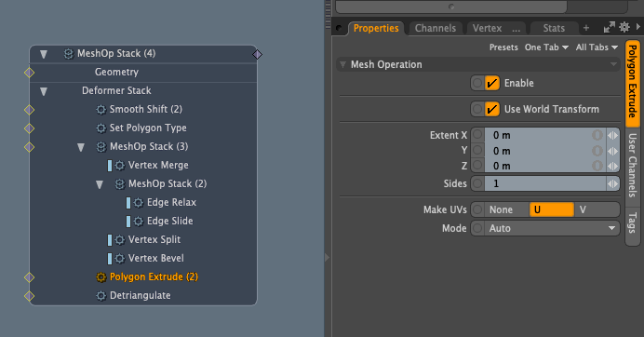The width and height of the screenshot is (644, 337).
Task: Collapse the MeshOp Stack (2) group
Action: (100, 184)
